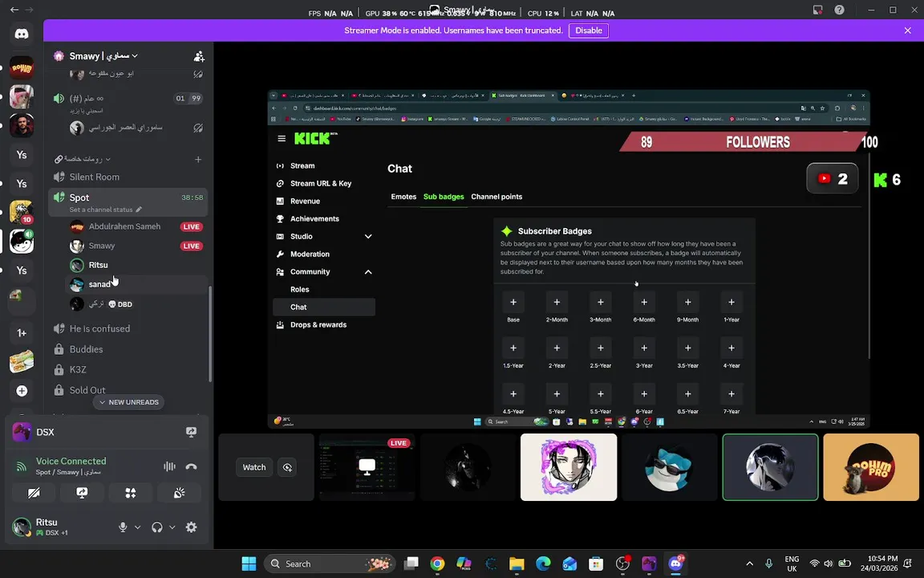Viewport: 924px width, 578px height.
Task: Open the Microsoft Edge taskbar icon
Action: click(x=543, y=564)
